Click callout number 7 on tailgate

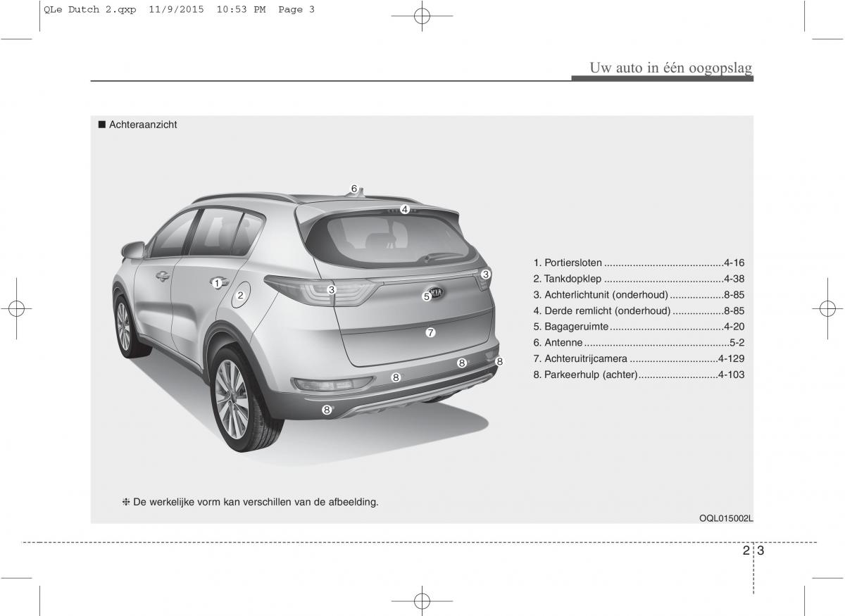pos(431,332)
